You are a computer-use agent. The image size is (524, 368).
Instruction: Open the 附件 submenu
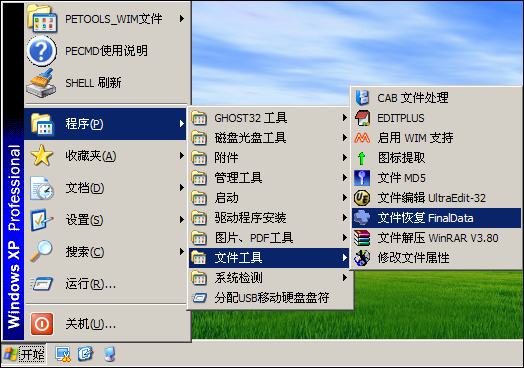click(x=269, y=158)
